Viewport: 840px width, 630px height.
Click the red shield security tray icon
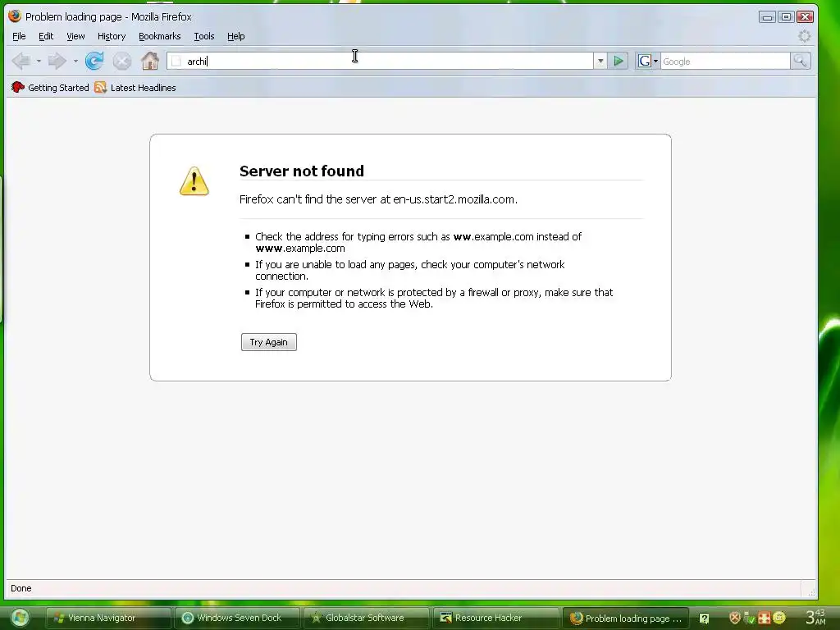[735, 618]
